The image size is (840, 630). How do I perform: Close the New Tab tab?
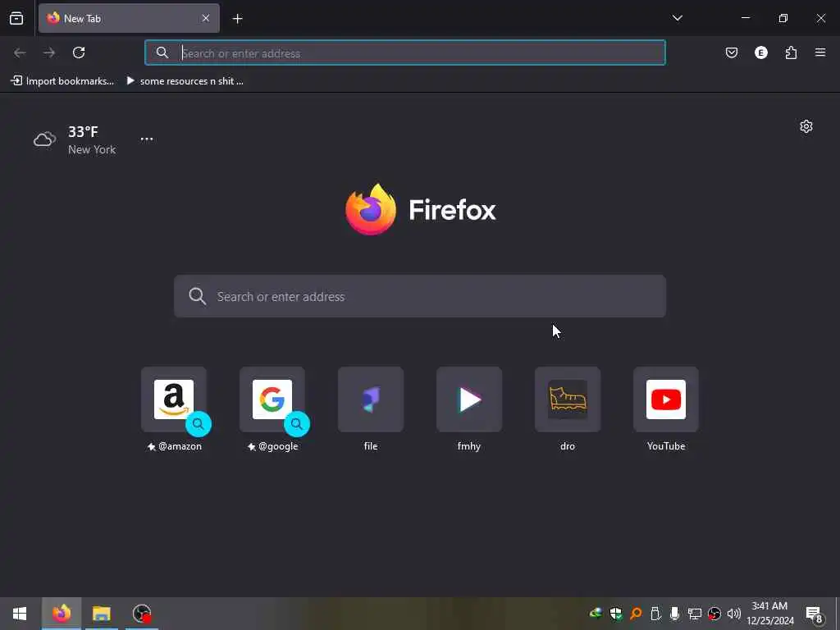tap(206, 18)
